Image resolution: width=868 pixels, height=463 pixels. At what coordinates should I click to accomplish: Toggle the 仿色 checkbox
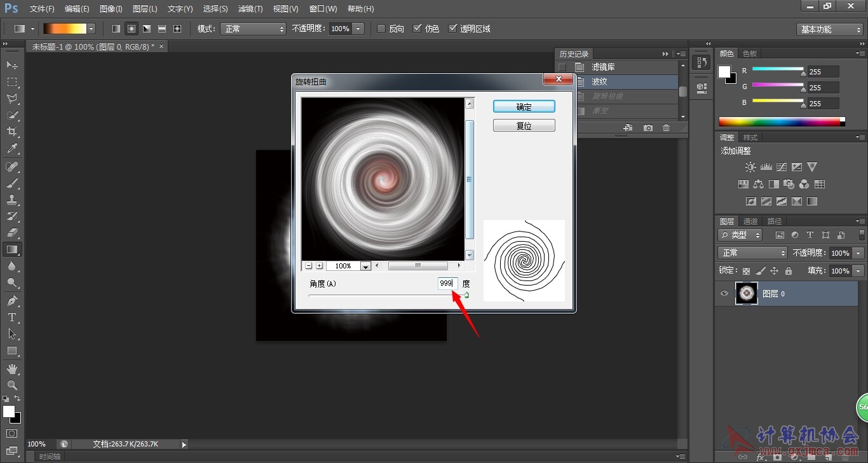417,29
